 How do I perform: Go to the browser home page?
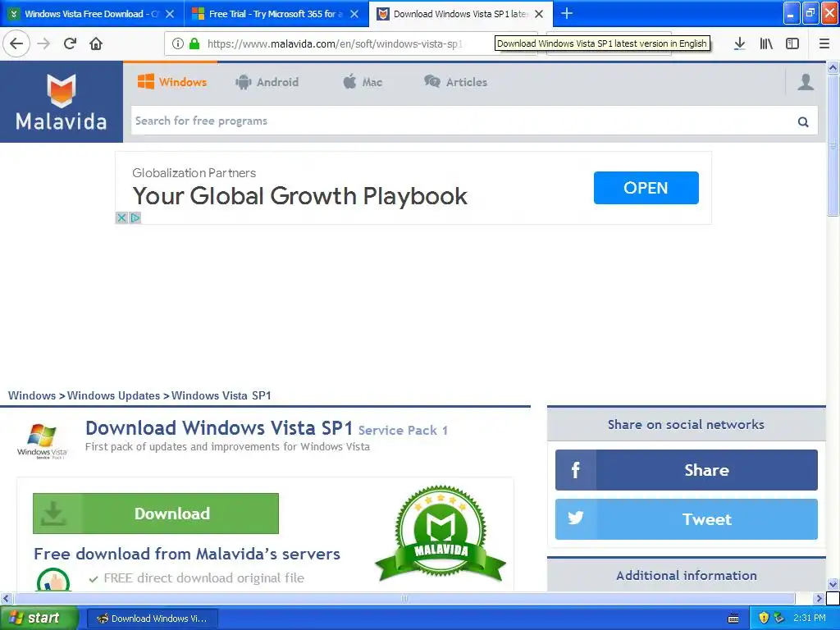tap(96, 44)
